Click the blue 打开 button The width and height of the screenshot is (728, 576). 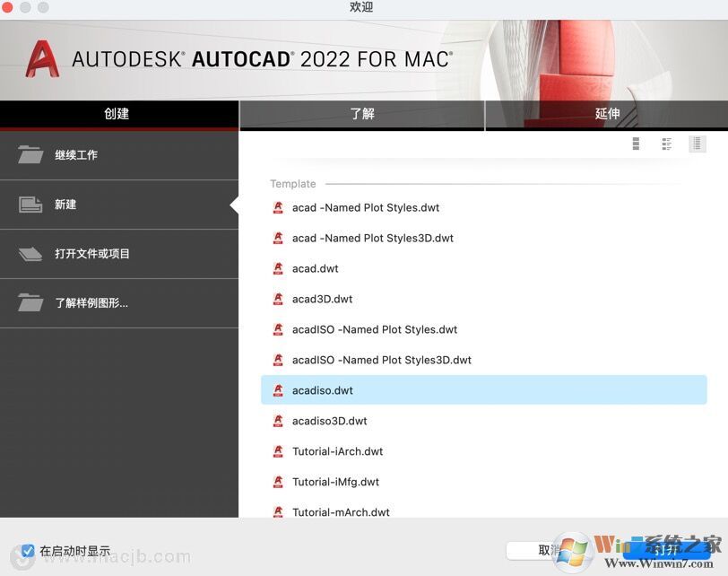(666, 550)
